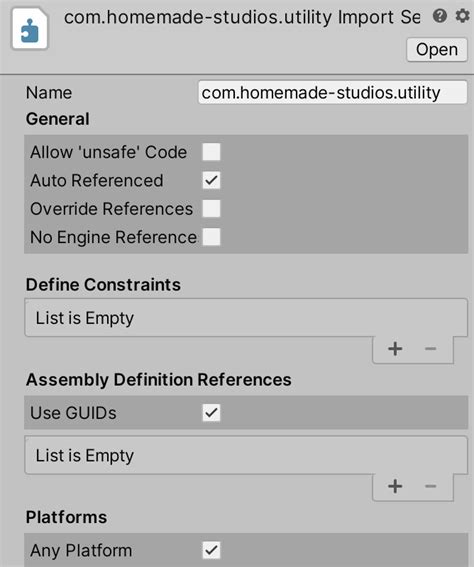Click the Platforms section heading

tap(67, 517)
